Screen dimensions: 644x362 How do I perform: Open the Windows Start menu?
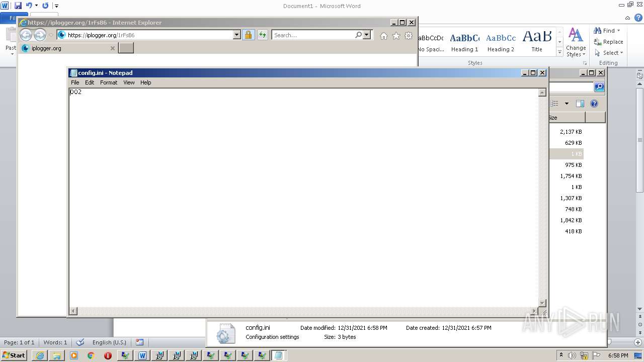pyautogui.click(x=14, y=355)
